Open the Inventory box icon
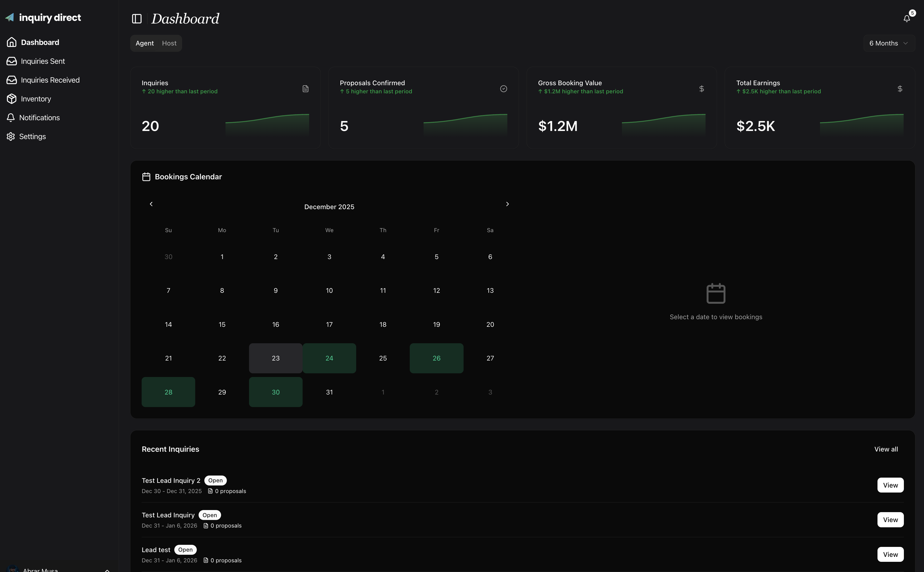Viewport: 924px width, 572px height. pos(12,99)
